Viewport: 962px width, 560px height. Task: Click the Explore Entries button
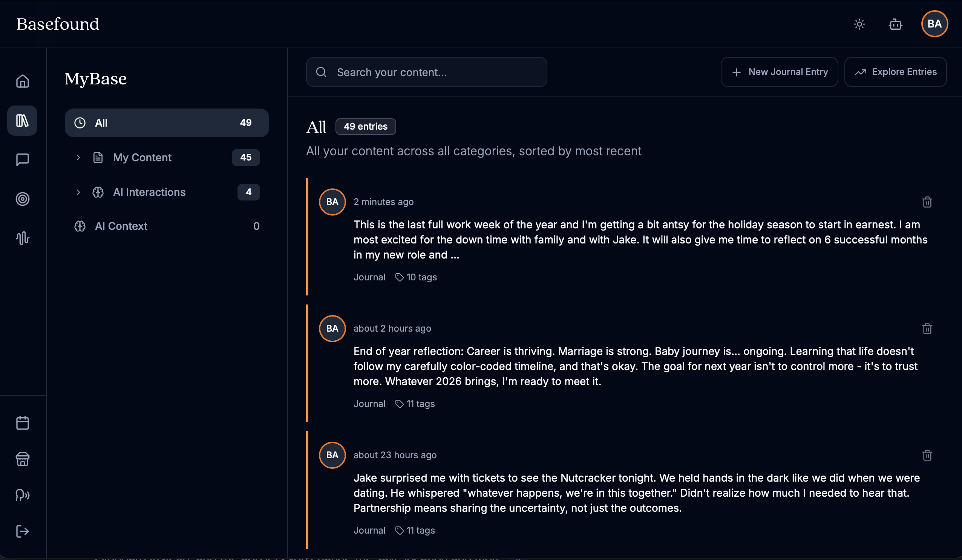point(895,72)
